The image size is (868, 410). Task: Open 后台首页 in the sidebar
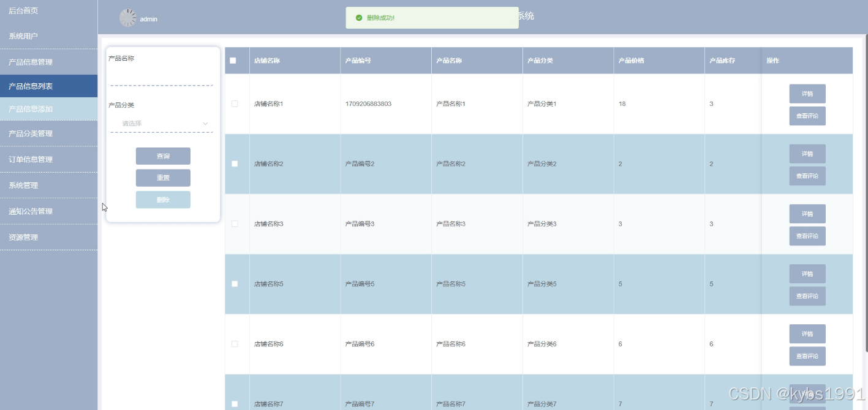(x=48, y=10)
